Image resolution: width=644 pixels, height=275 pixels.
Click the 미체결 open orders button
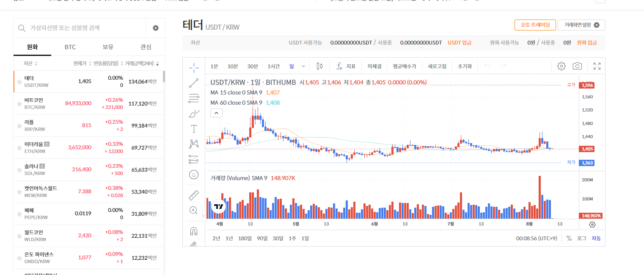point(374,66)
